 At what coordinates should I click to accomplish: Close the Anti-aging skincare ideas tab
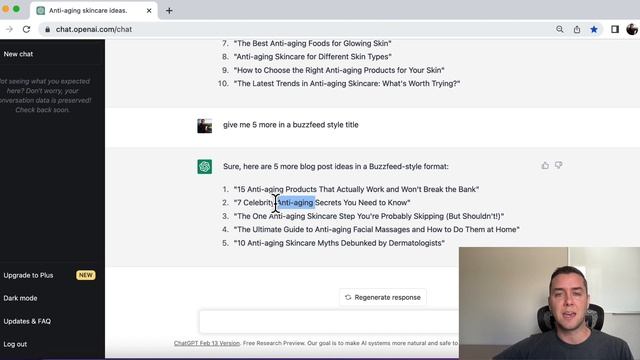[x=149, y=11]
